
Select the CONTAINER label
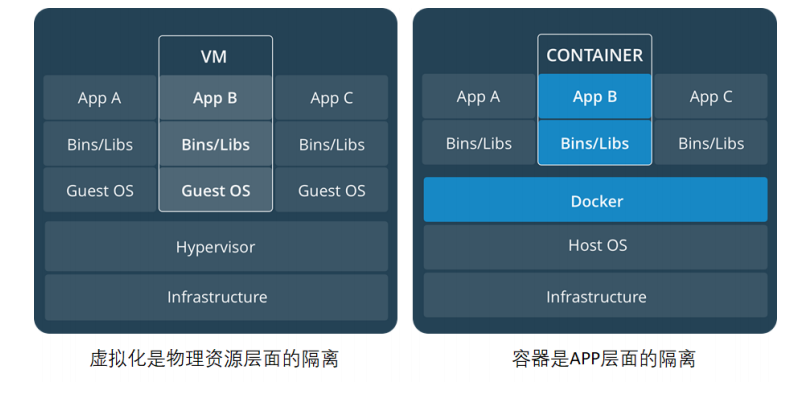[594, 55]
